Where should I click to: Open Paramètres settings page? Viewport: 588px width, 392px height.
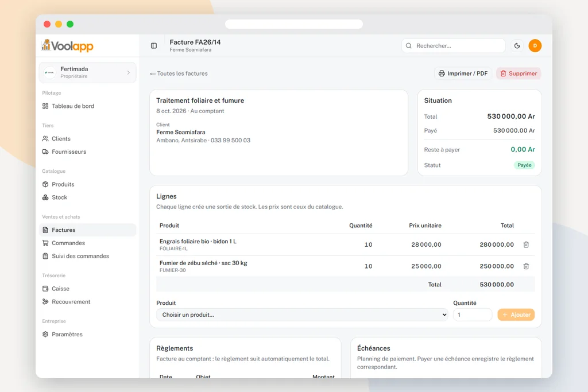point(87,334)
